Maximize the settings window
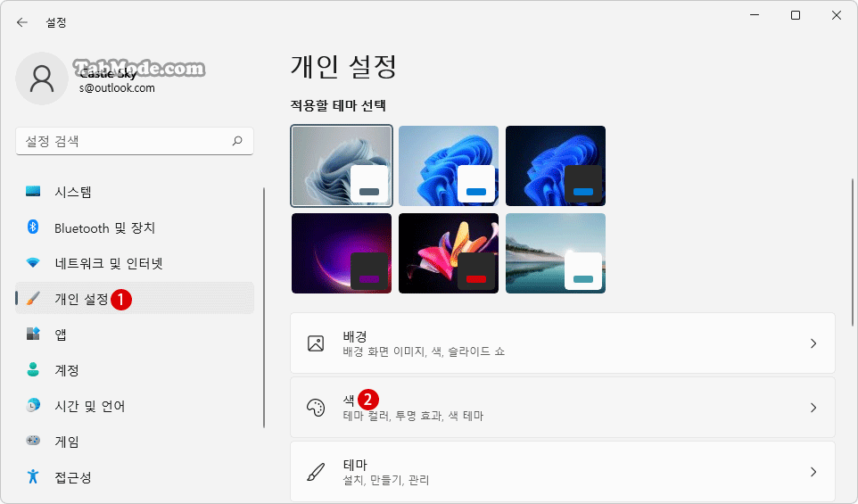The image size is (858, 504). (796, 15)
